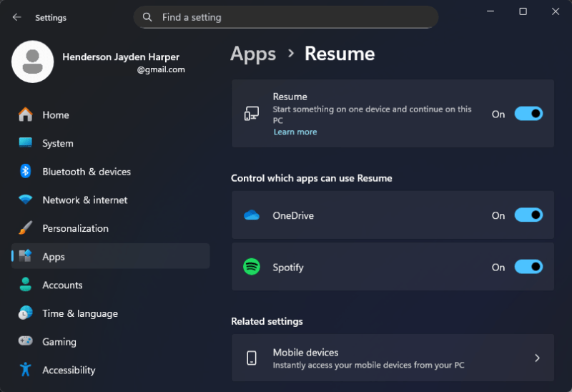Viewport: 572px width, 392px height.
Task: Turn off the main Resume toggle
Action: coord(528,114)
